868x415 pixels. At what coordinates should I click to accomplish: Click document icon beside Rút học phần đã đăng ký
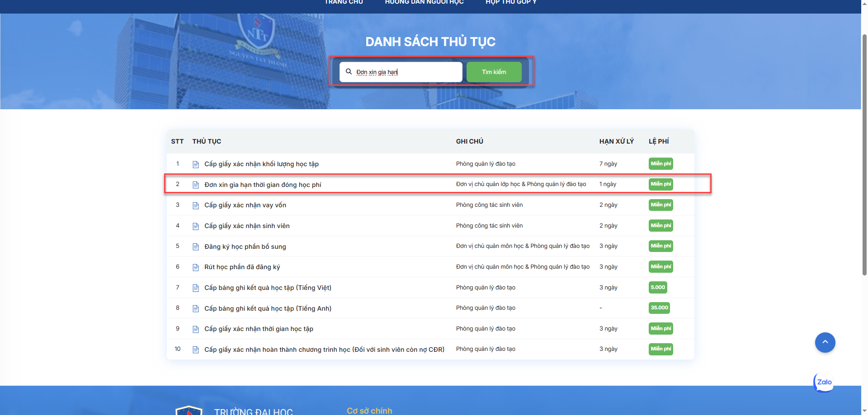196,267
